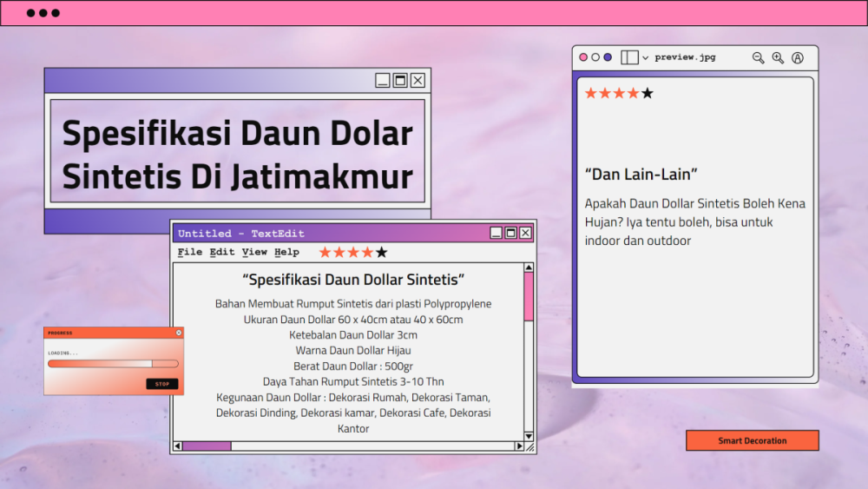Click the three dots in top pink bar
The width and height of the screenshot is (868, 489).
(x=43, y=13)
